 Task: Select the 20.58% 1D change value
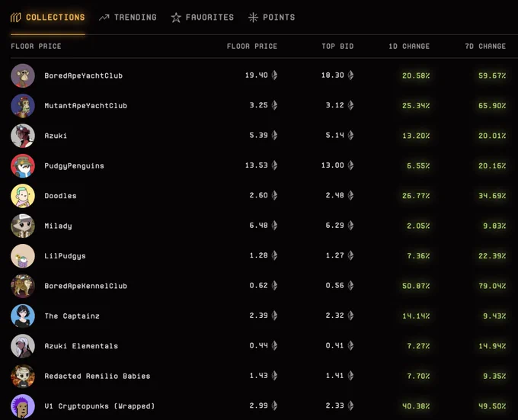point(416,75)
